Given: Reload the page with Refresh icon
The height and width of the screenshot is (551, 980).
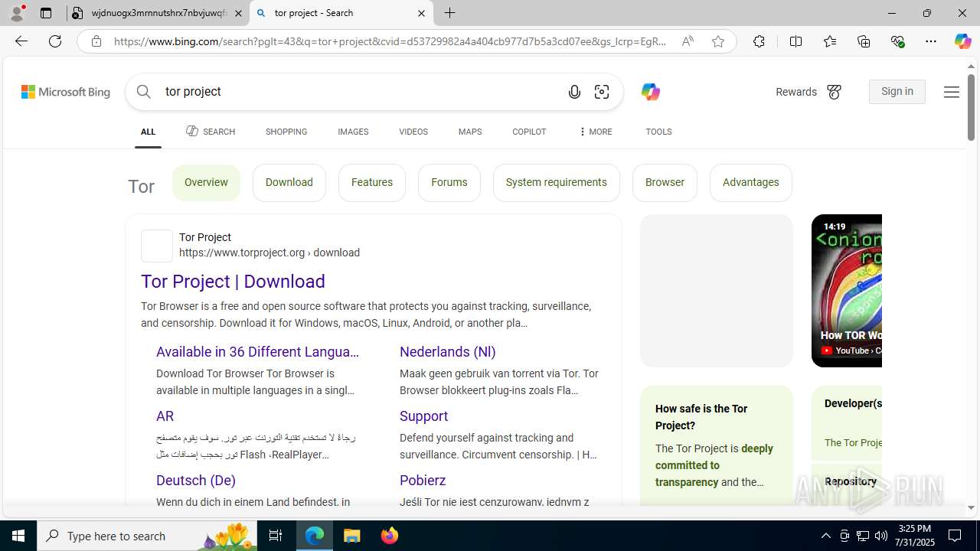Looking at the screenshot, I should tap(55, 41).
